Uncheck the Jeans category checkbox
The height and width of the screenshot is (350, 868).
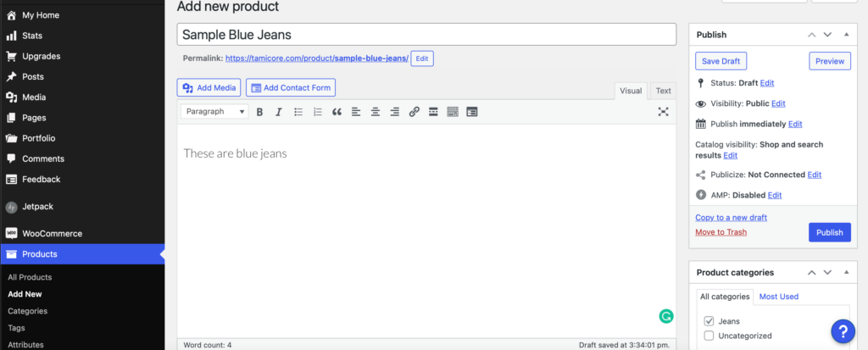click(709, 321)
